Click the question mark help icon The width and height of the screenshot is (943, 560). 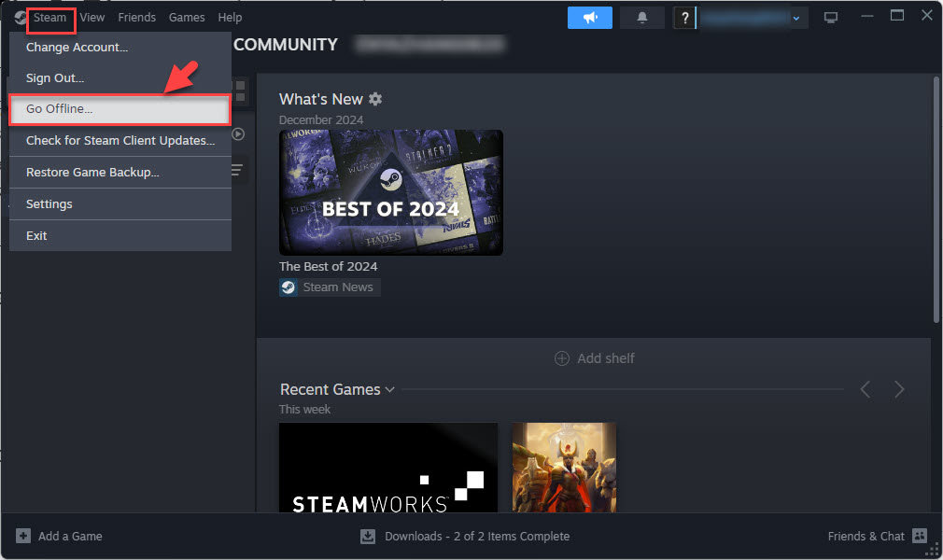pyautogui.click(x=684, y=18)
